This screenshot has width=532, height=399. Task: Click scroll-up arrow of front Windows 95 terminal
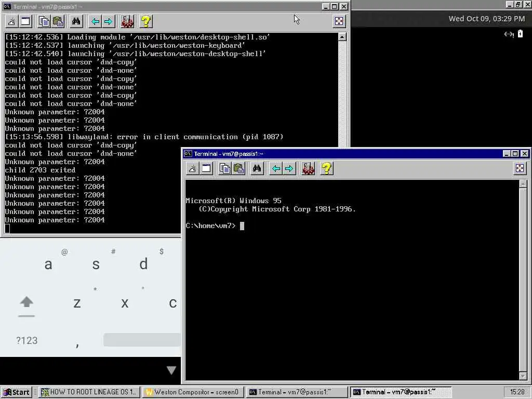point(523,184)
